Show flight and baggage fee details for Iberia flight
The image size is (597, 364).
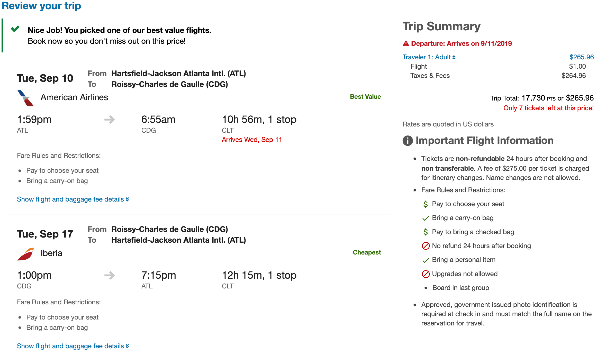73,346
